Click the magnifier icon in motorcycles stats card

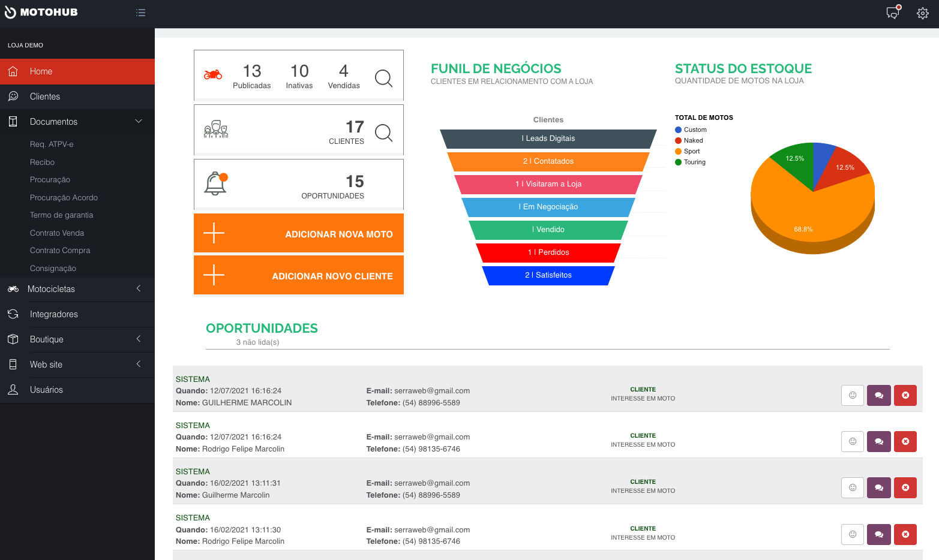click(383, 78)
